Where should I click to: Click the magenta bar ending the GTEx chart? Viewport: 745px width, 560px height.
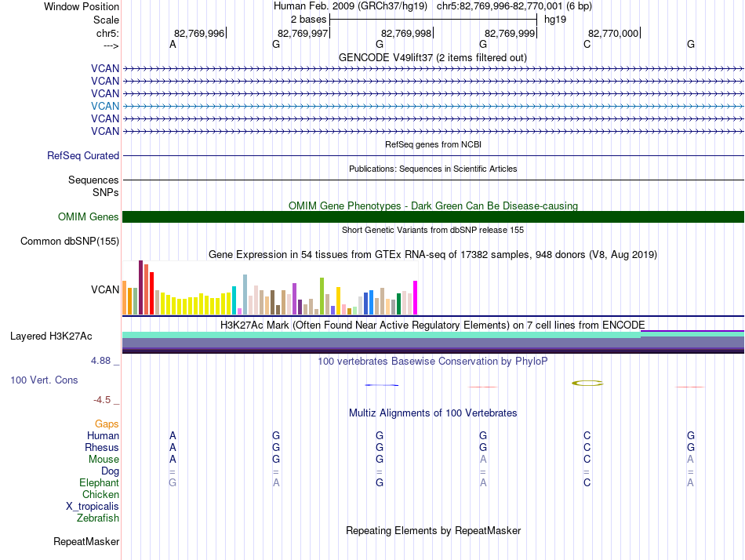(x=416, y=297)
